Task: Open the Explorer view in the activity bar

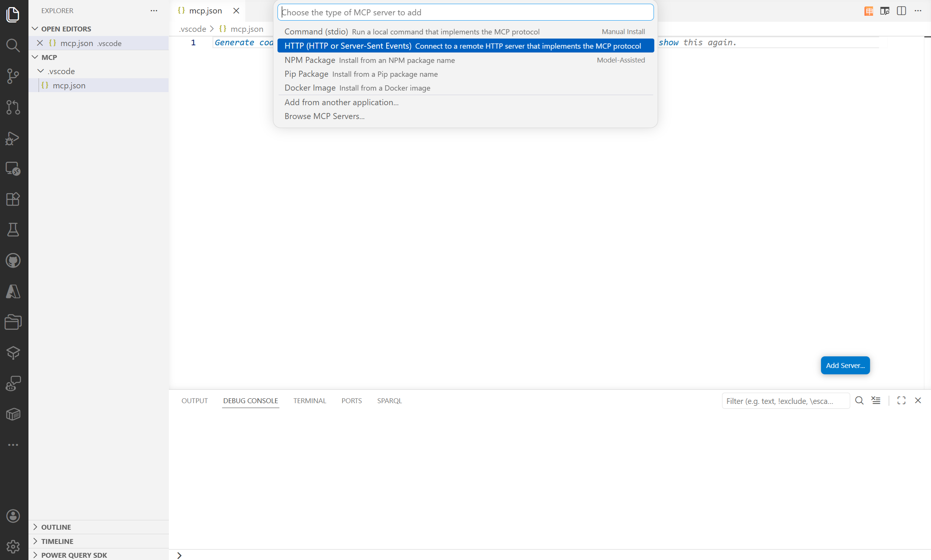Action: 13,14
